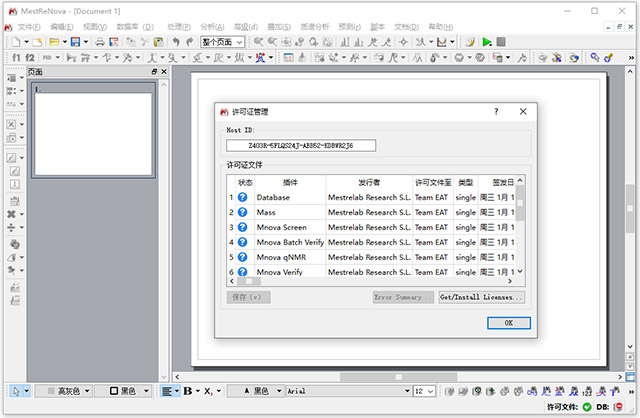Click the f2 toolbar icon
The width and height of the screenshot is (640, 418).
click(30, 58)
